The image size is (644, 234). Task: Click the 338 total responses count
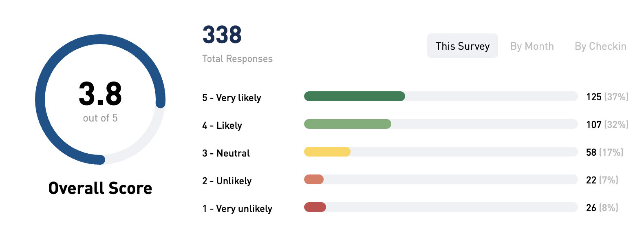pyautogui.click(x=222, y=35)
